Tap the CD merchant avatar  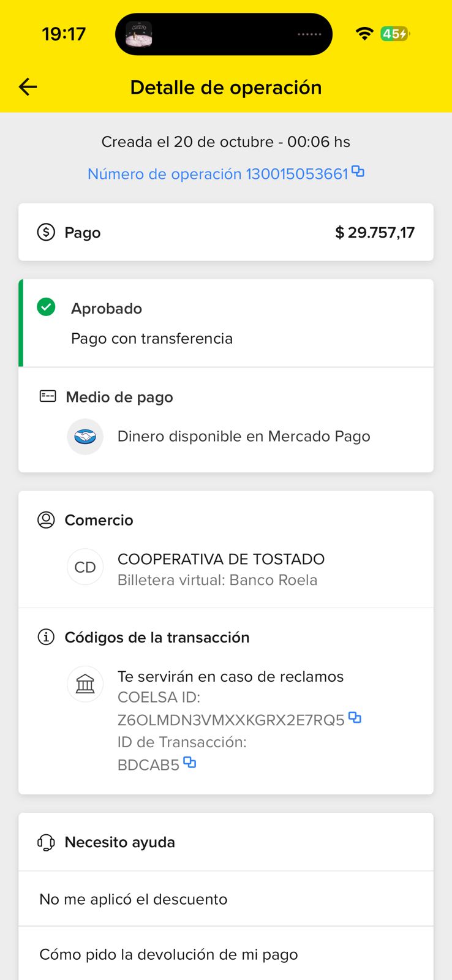[85, 567]
